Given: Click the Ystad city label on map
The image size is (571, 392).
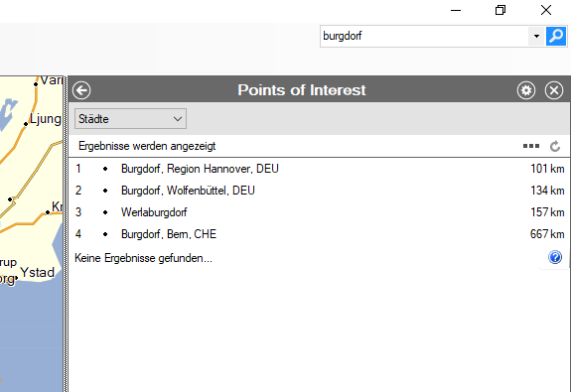Looking at the screenshot, I should coord(37,272).
